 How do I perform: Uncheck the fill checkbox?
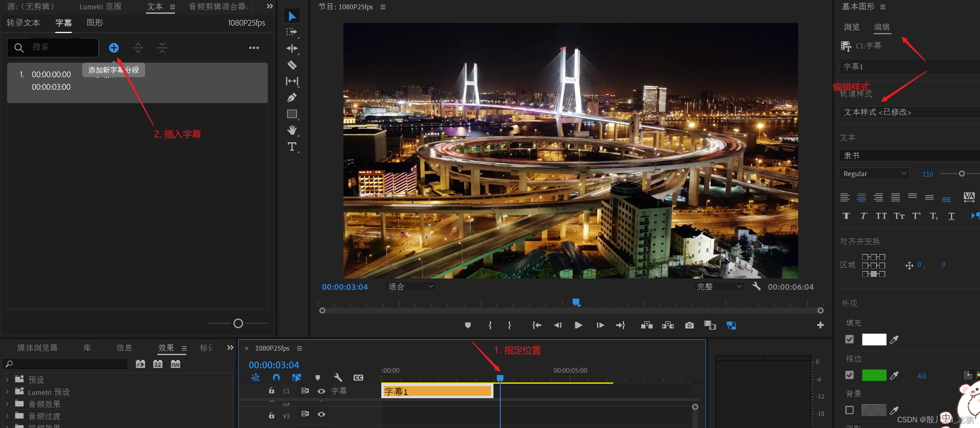coord(849,339)
